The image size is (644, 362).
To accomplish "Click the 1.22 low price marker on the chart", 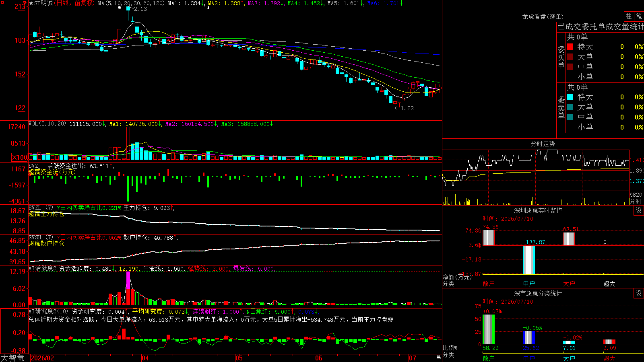I will coord(407,108).
